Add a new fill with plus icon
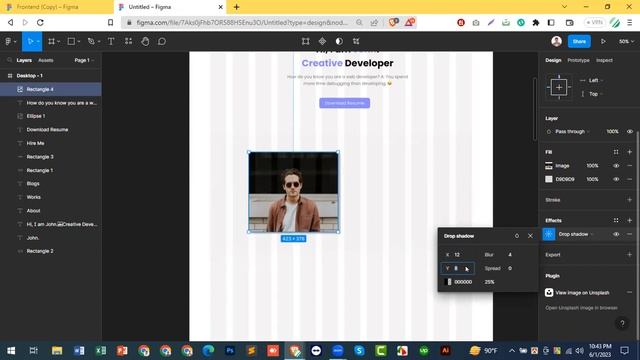The height and width of the screenshot is (360, 640). coord(629,152)
